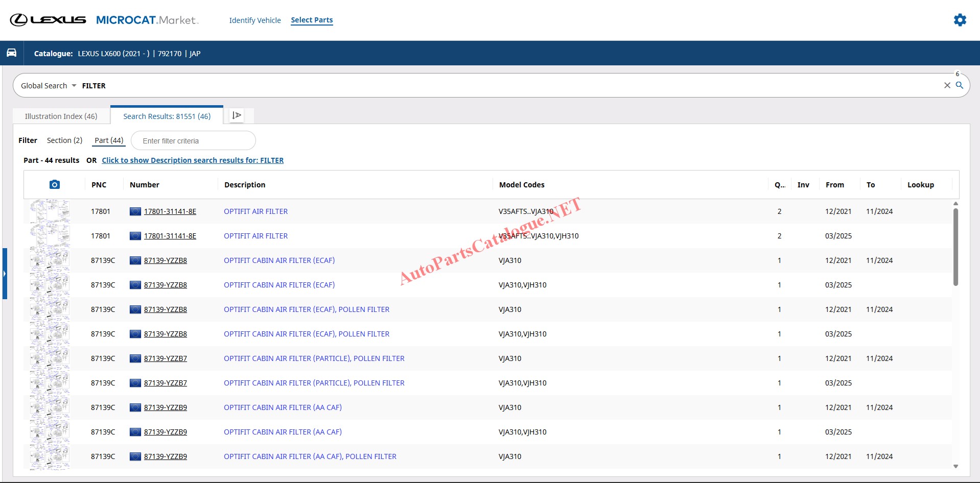
Task: Select the Part (44) filter
Action: (109, 140)
